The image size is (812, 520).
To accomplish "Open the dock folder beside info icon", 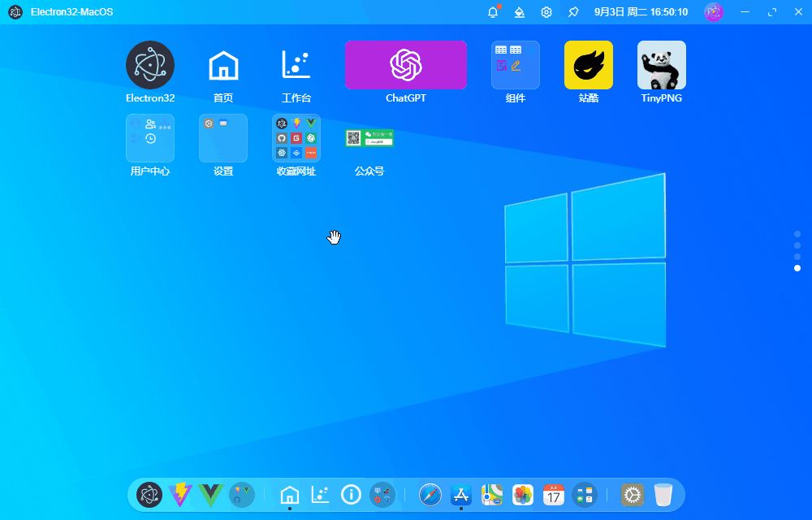I will pyautogui.click(x=382, y=495).
